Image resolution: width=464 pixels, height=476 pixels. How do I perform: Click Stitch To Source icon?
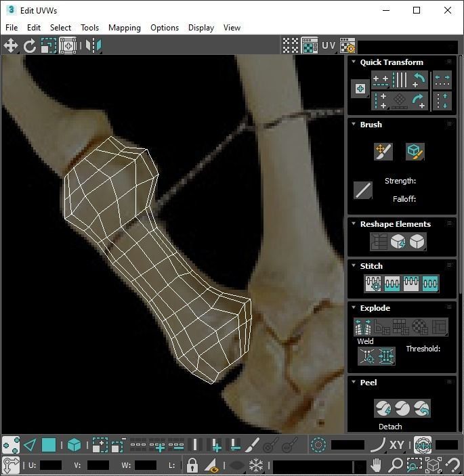click(411, 284)
